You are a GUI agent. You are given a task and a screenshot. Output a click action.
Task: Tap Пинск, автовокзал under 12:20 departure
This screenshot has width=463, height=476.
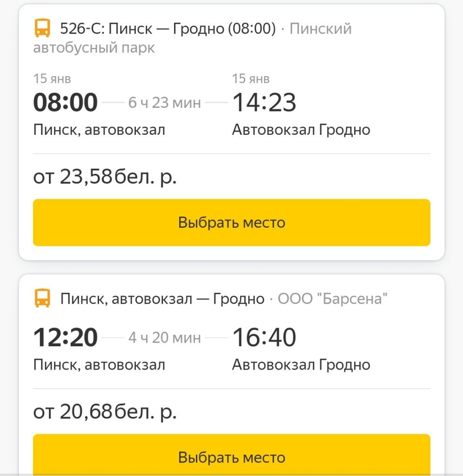coord(99,365)
